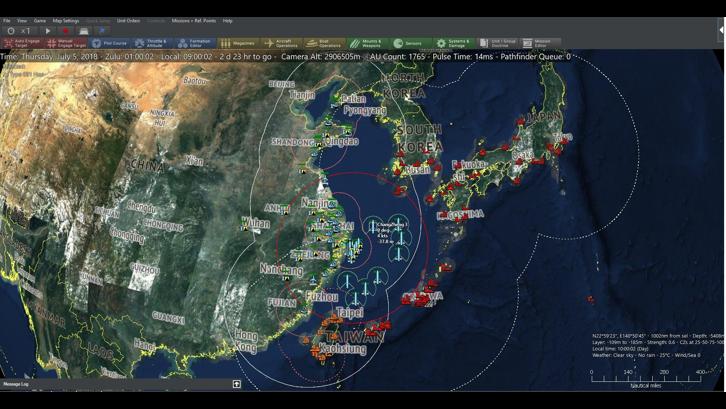Click the Message Log label
This screenshot has width=726, height=409.
(16, 384)
